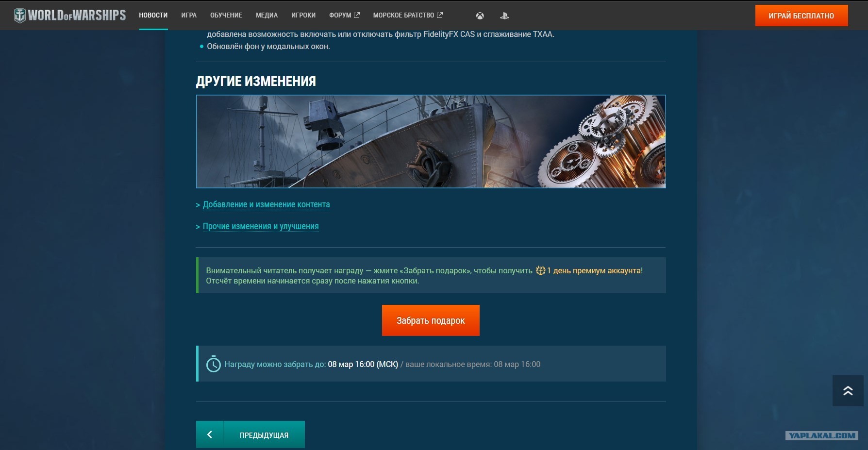868x450 pixels.
Task: Click the clock icon by reward deadline
Action: [x=214, y=364]
